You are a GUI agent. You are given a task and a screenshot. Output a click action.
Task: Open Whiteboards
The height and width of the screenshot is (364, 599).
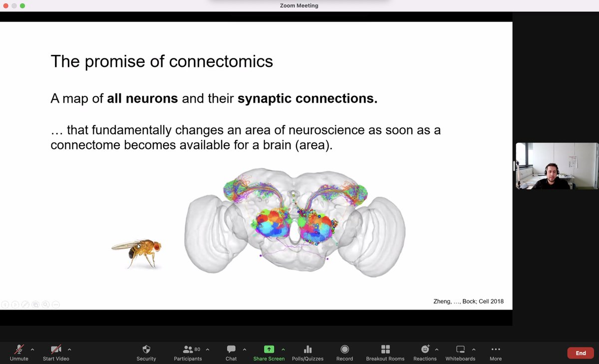460,353
